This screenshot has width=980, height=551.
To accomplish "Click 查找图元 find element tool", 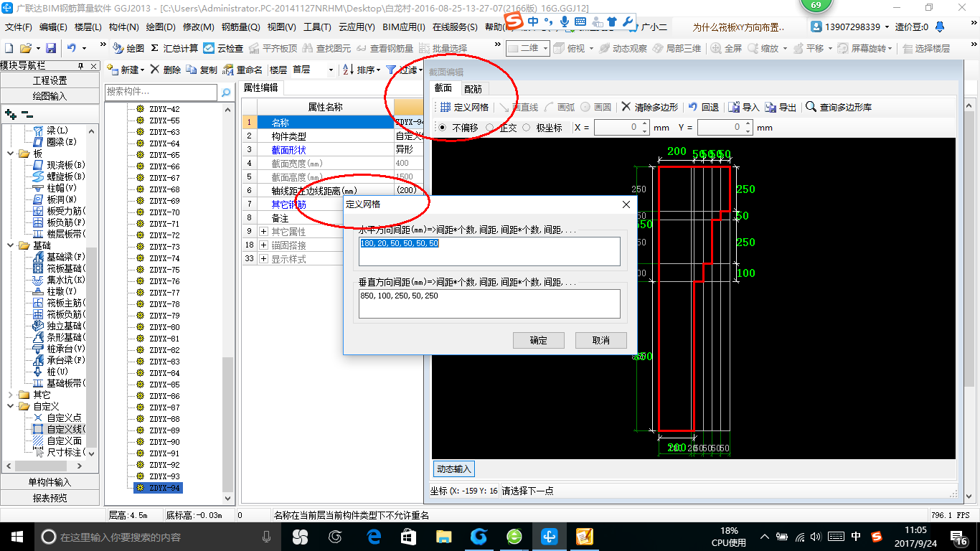I will click(327, 48).
